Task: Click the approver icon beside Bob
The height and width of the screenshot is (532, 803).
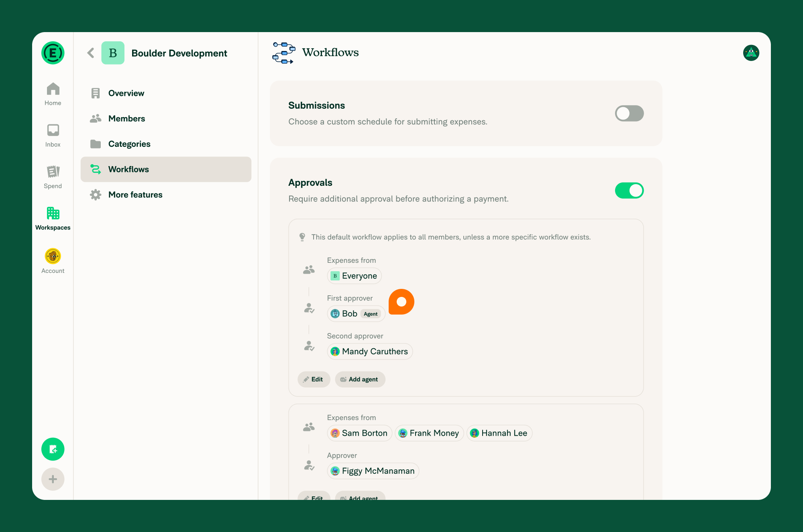Action: pyautogui.click(x=309, y=308)
